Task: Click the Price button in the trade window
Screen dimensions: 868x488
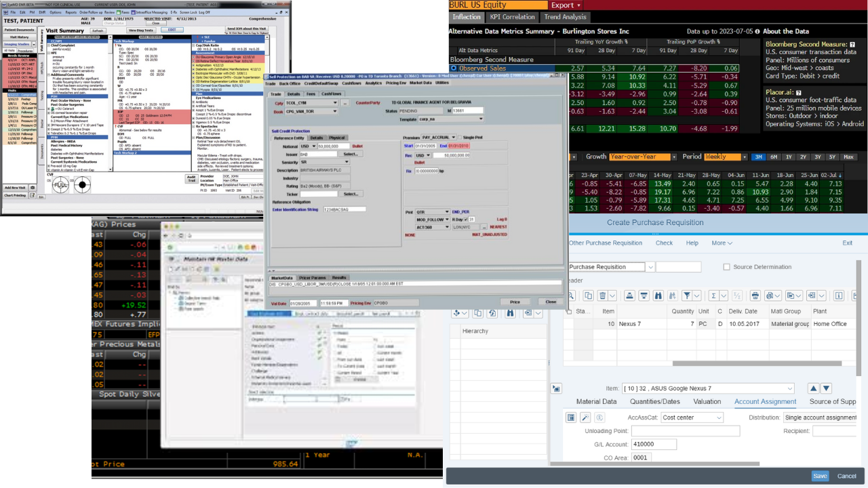Action: (515, 302)
